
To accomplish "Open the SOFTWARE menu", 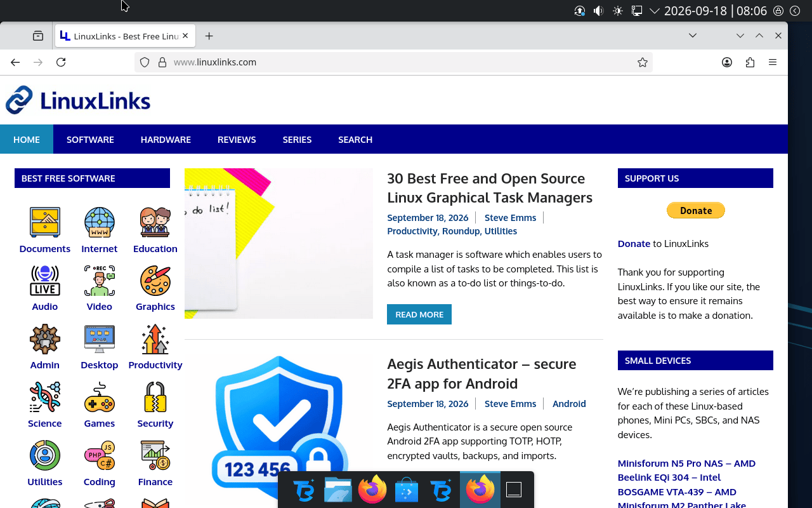I will 90,139.
